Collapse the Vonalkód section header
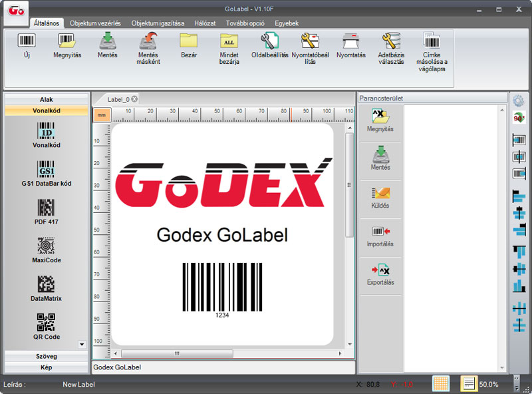 coord(47,110)
